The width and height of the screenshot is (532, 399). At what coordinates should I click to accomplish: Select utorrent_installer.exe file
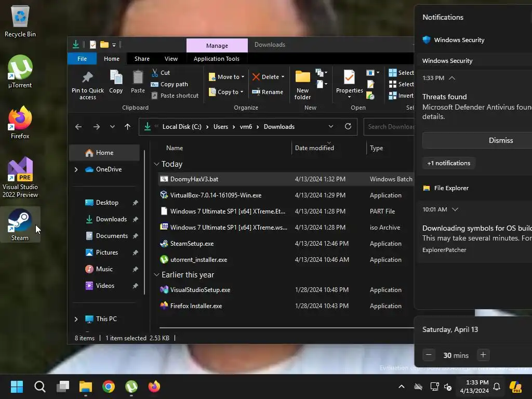[x=286, y=260]
